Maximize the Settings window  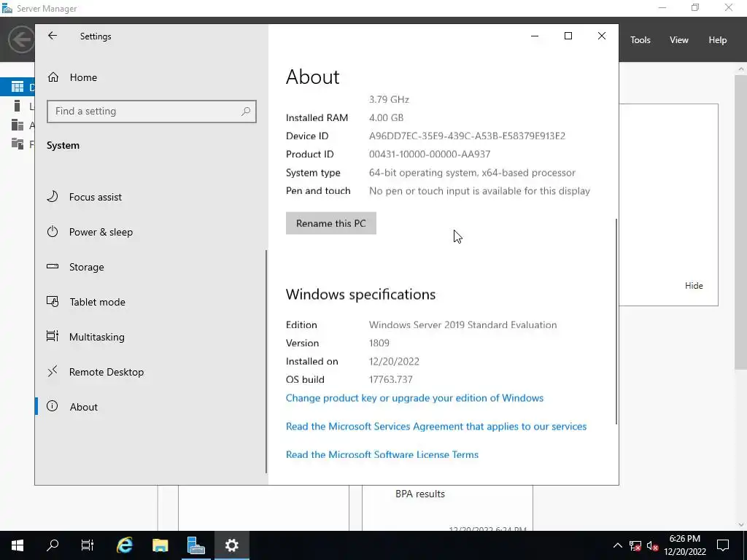(568, 36)
